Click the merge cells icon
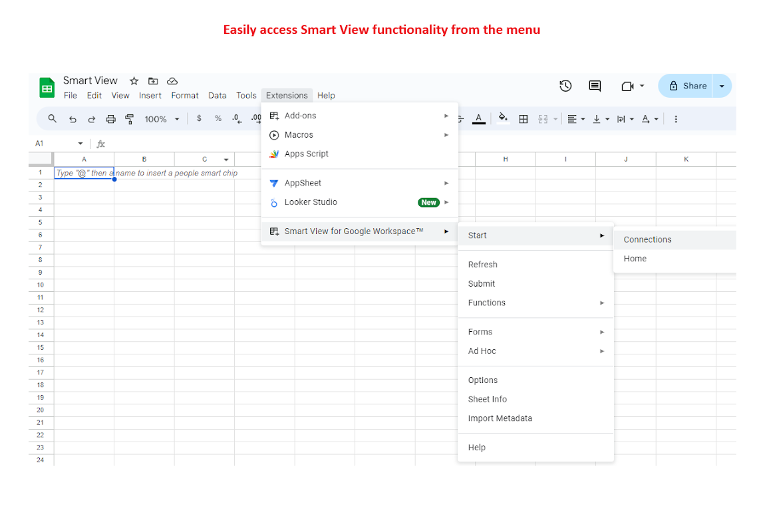This screenshot has width=763, height=532. (x=543, y=119)
